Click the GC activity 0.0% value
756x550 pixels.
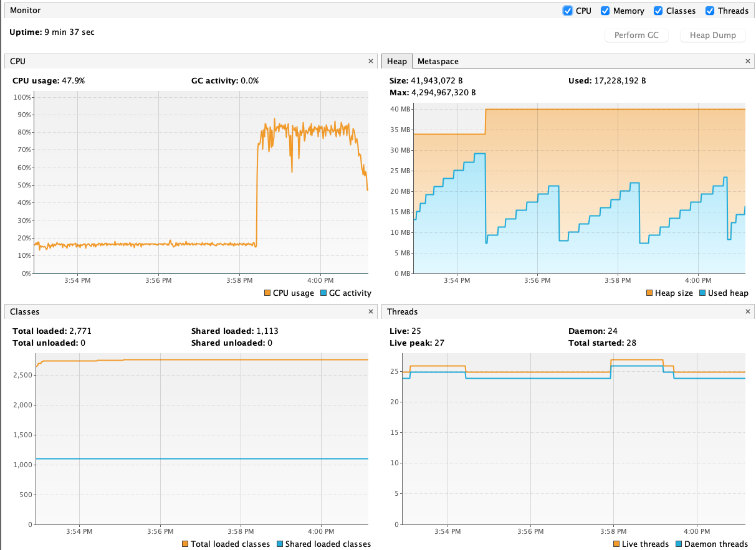pyautogui.click(x=249, y=81)
